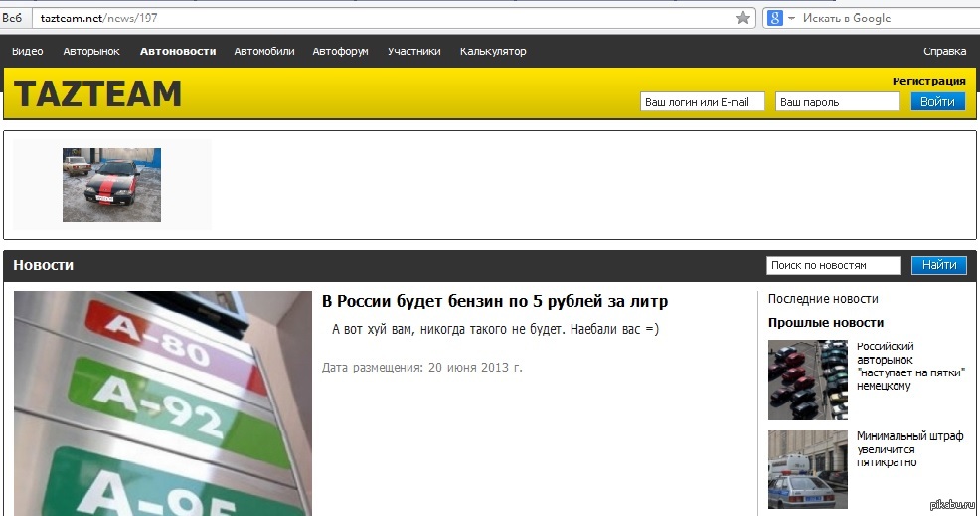Select the Автоновости menu item
The image size is (980, 516).
tap(178, 51)
